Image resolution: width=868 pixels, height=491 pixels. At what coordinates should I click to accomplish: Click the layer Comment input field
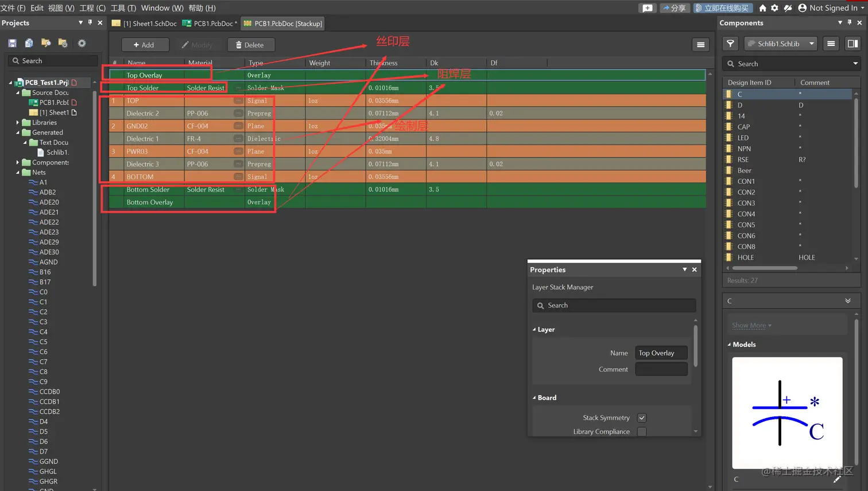(661, 369)
